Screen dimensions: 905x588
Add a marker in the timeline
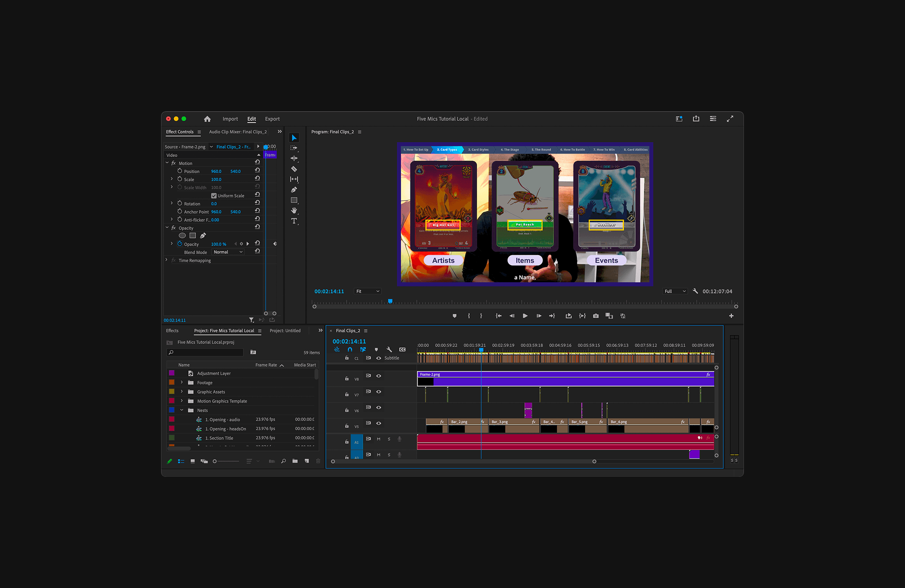(376, 350)
